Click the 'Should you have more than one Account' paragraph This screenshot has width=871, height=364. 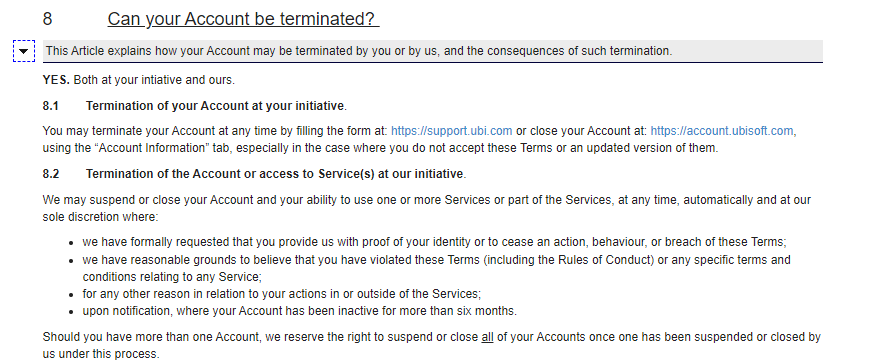point(432,345)
